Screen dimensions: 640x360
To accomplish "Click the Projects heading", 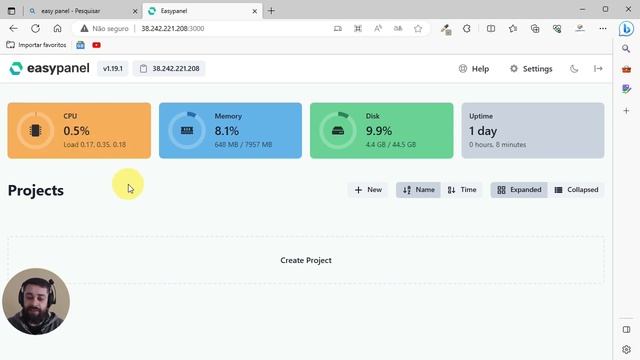I will click(36, 190).
